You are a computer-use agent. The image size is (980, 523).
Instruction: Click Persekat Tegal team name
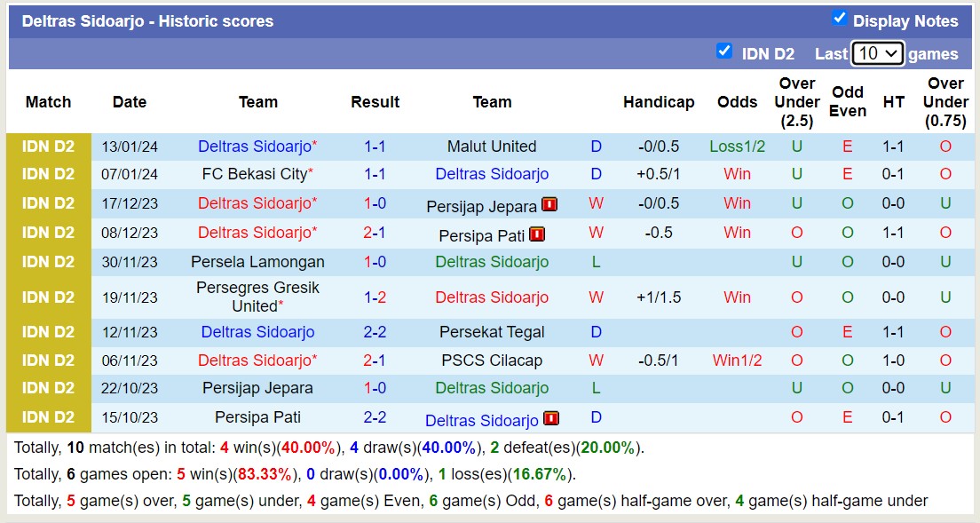click(x=492, y=332)
